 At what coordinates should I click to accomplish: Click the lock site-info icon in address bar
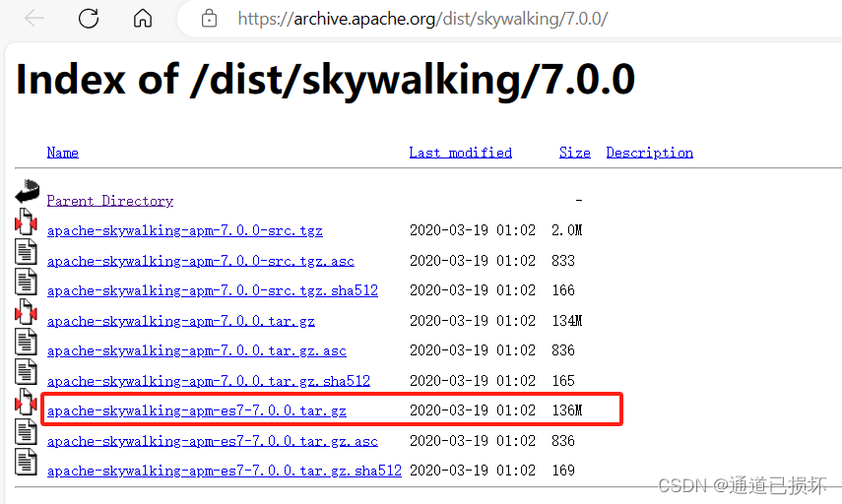tap(209, 19)
